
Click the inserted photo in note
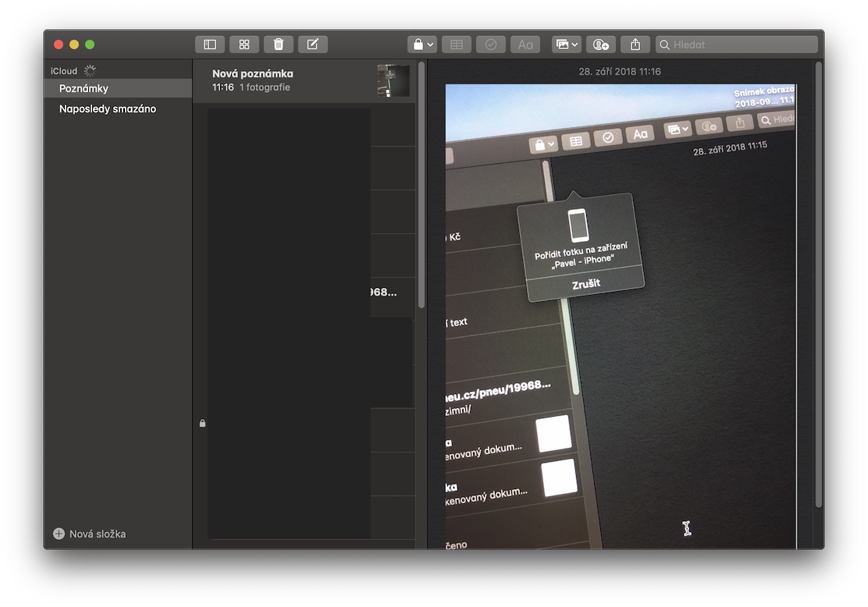click(621, 317)
